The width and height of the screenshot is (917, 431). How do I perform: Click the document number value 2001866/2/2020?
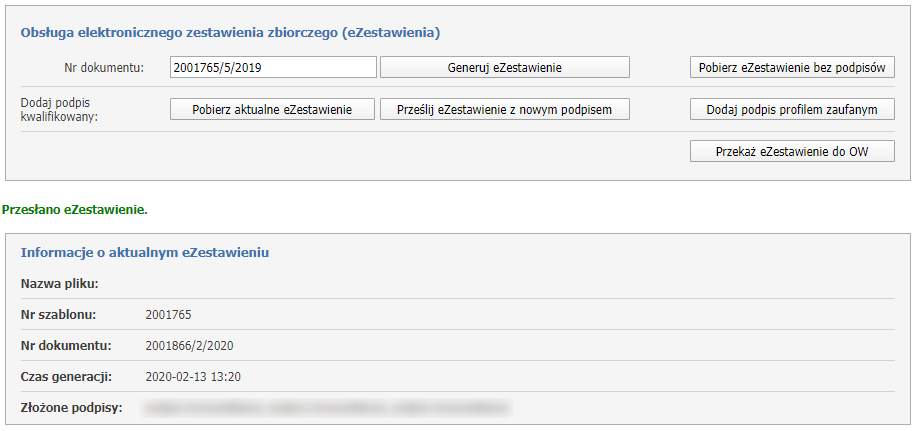tap(189, 346)
